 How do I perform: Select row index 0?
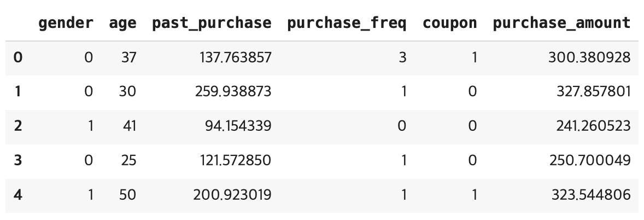17,57
